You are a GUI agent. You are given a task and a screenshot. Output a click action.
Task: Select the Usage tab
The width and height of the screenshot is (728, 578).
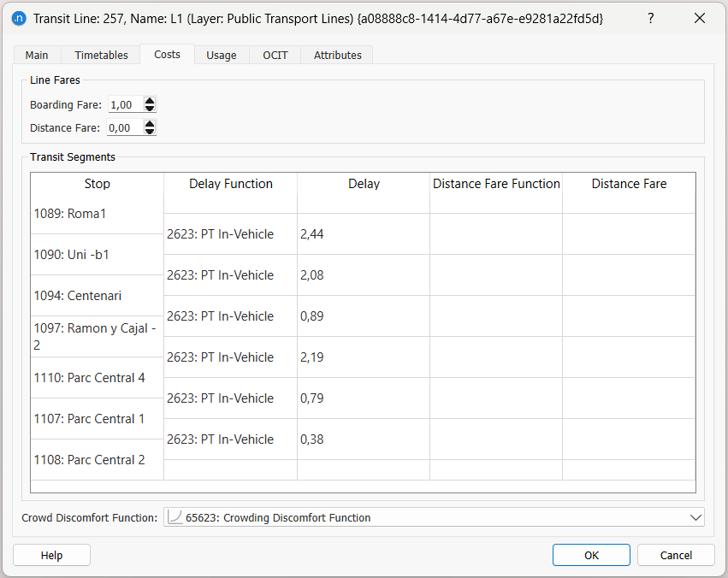[x=221, y=54]
